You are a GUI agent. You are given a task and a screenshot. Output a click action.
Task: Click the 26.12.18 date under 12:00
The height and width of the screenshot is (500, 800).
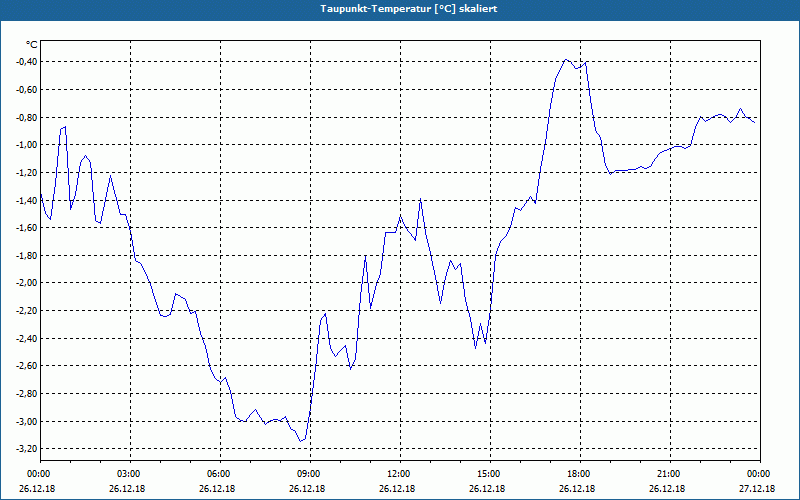point(397,489)
